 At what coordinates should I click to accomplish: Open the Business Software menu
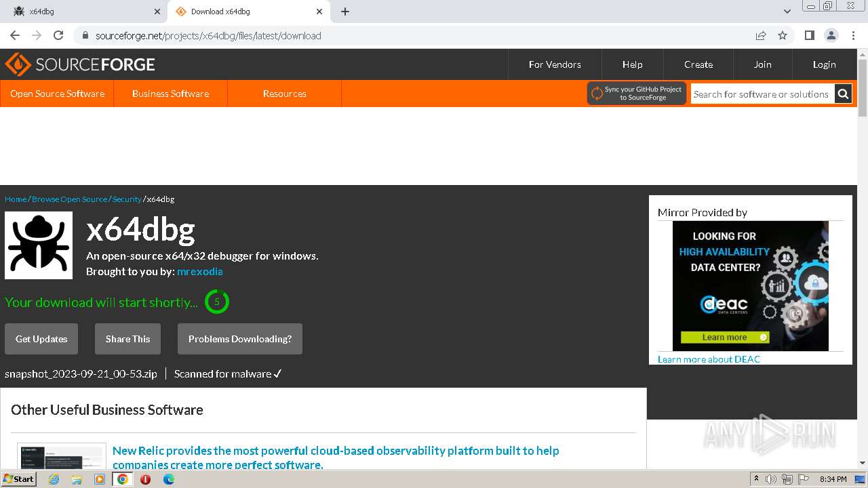coord(170,94)
